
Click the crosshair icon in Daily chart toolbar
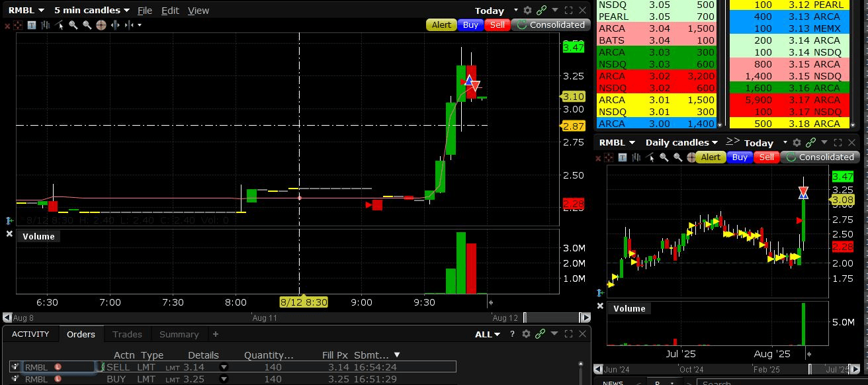coord(691,157)
